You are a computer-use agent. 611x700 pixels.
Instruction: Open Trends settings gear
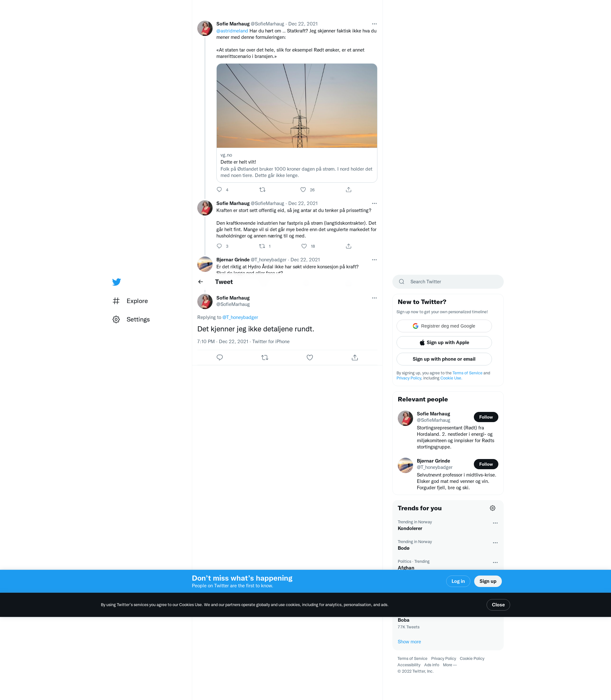tap(492, 508)
